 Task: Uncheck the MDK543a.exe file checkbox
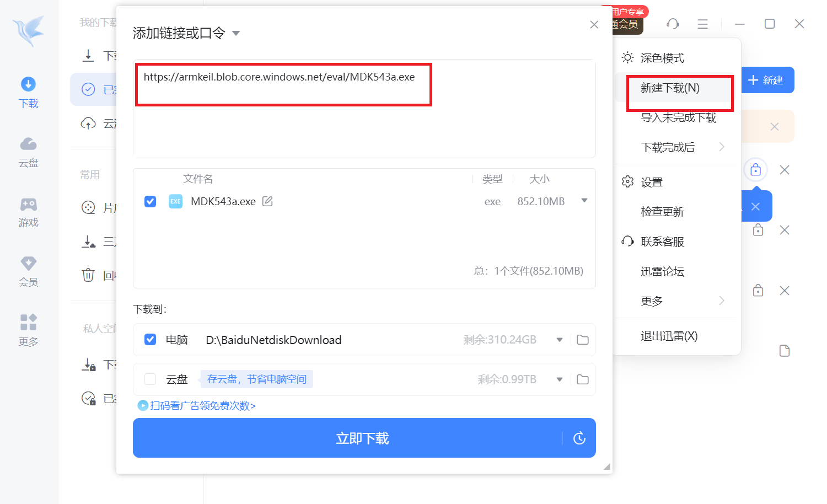(x=150, y=201)
